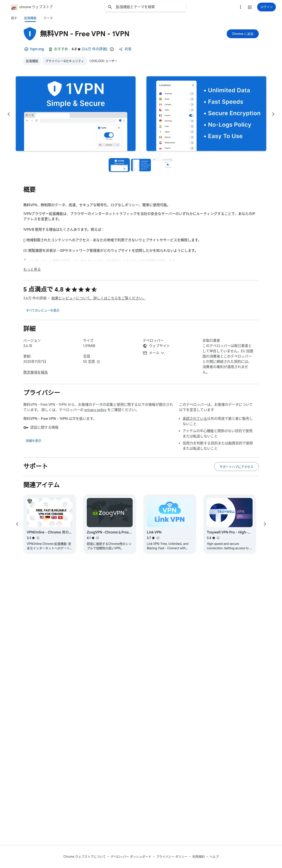Open VPNOnline related extension card
The height and width of the screenshot is (868, 282).
[50, 524]
